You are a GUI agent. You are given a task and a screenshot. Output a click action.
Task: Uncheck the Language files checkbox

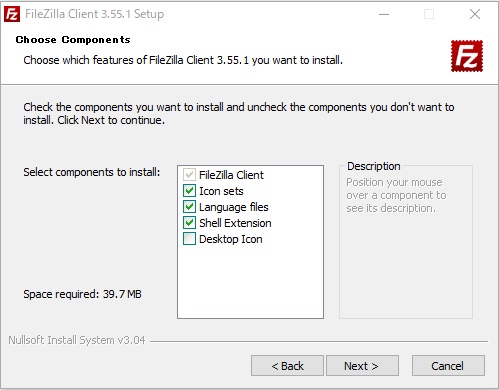pyautogui.click(x=189, y=207)
